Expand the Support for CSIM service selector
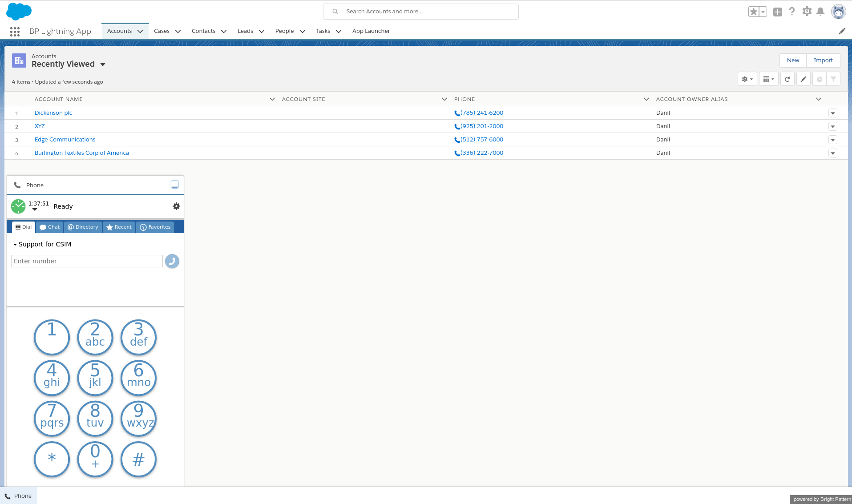Screen dimensions: 852x504 pos(42,244)
